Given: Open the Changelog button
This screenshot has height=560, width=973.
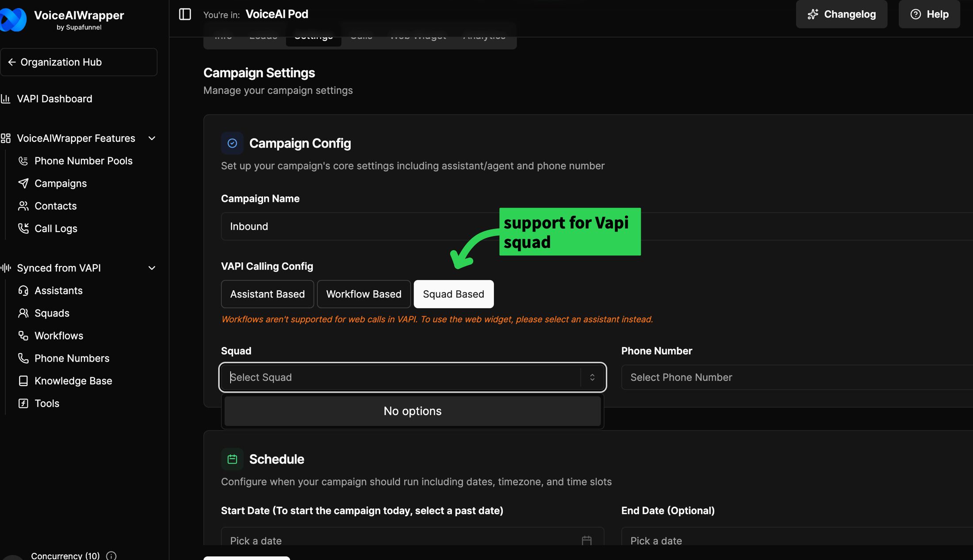Looking at the screenshot, I should [x=841, y=14].
